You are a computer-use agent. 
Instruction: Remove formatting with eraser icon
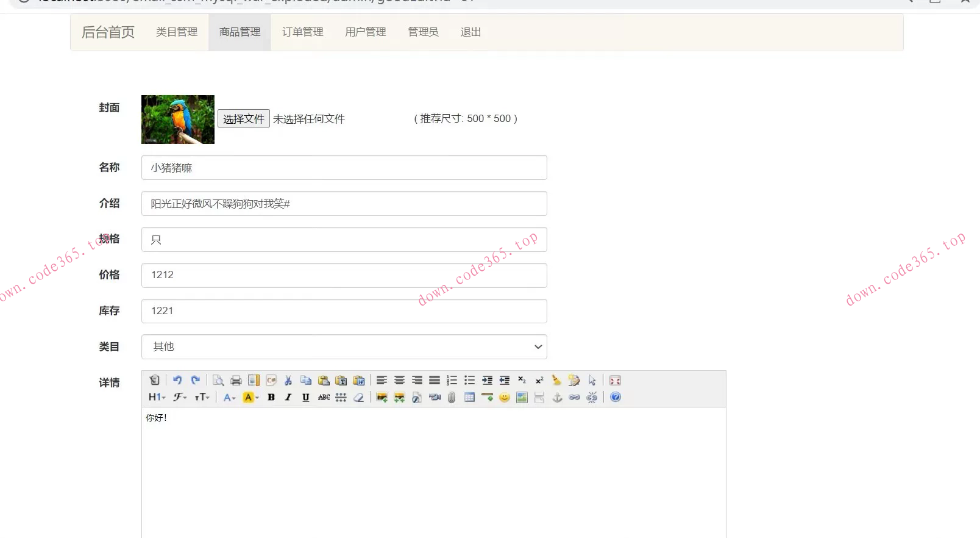(x=359, y=397)
